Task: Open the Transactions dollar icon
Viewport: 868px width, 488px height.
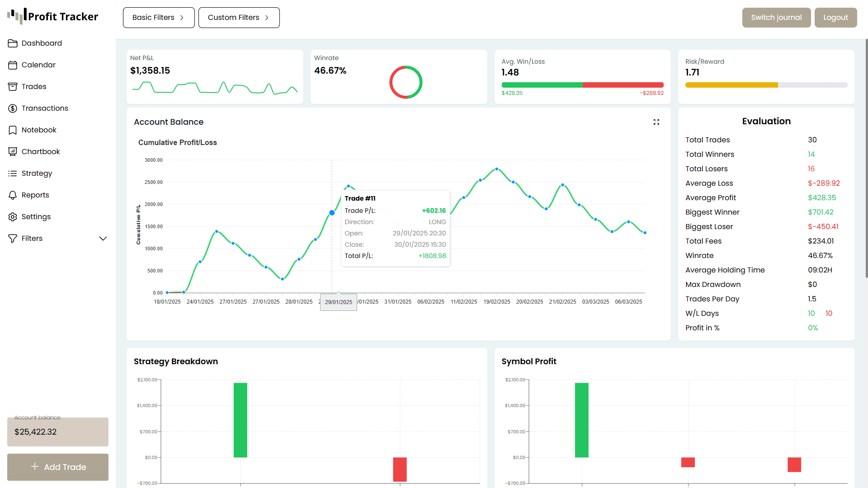Action: 13,108
